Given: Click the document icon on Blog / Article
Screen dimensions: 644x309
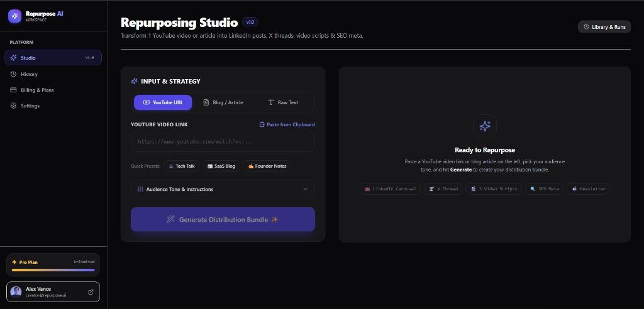Looking at the screenshot, I should tap(206, 102).
